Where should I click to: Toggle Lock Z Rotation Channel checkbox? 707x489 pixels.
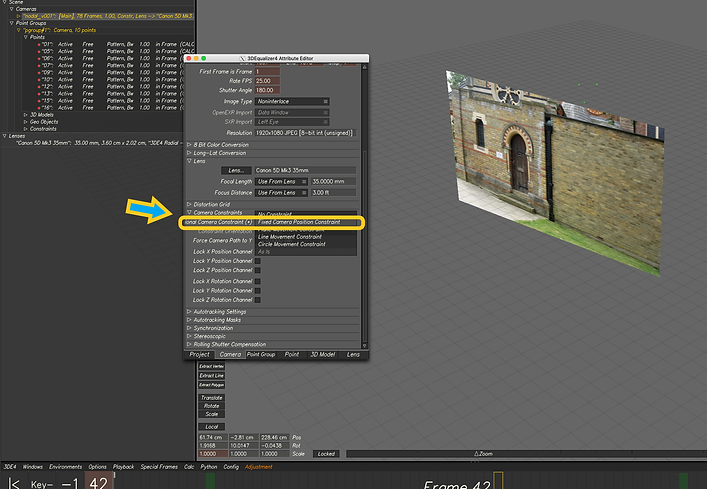click(257, 300)
